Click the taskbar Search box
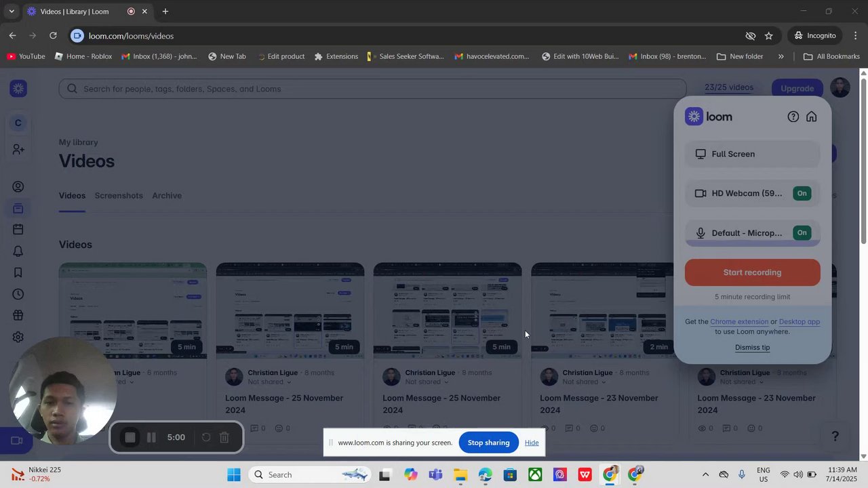 tap(311, 474)
